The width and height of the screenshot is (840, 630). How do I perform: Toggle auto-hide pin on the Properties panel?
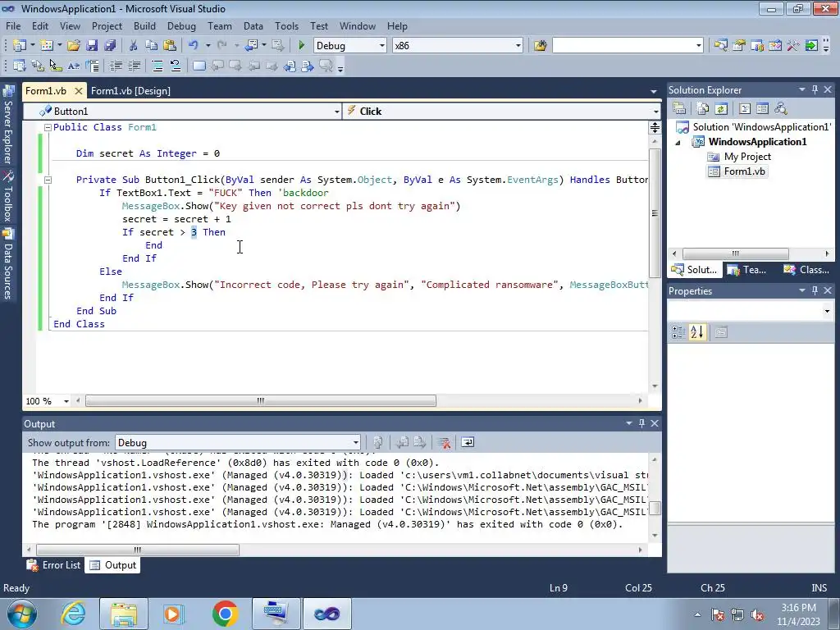(x=815, y=290)
